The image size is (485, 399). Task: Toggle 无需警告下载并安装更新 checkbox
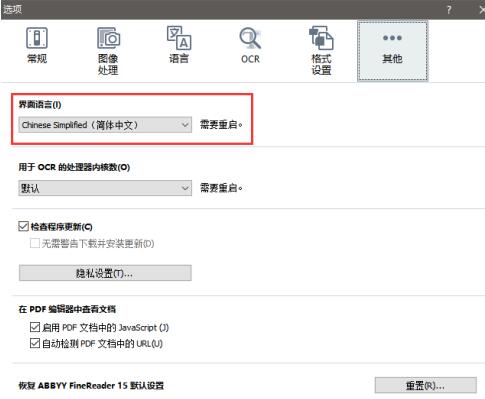click(35, 243)
